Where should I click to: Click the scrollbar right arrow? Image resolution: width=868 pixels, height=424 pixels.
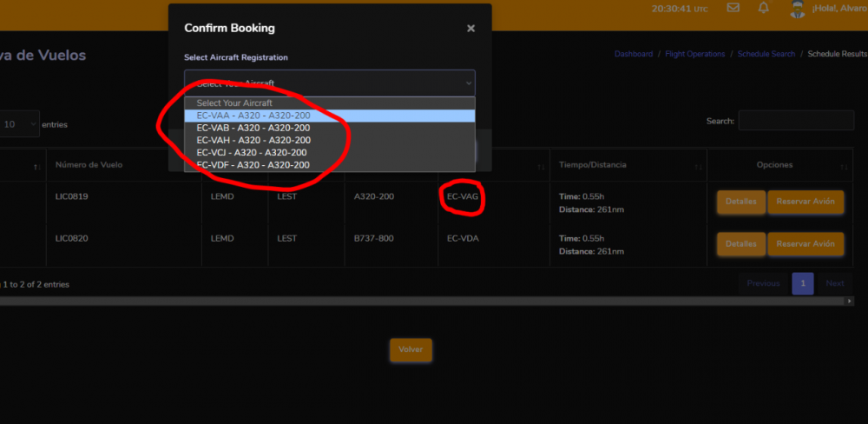click(849, 301)
